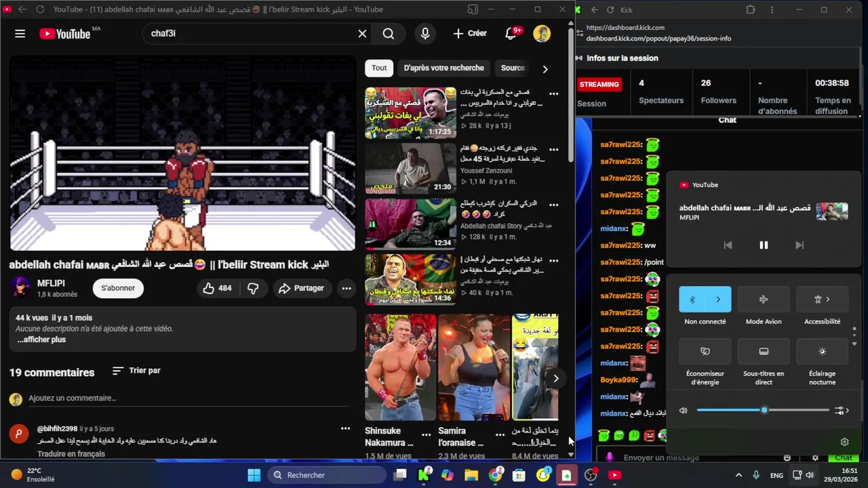Switch taskbar input language ENG
The width and height of the screenshot is (868, 488).
(x=776, y=475)
